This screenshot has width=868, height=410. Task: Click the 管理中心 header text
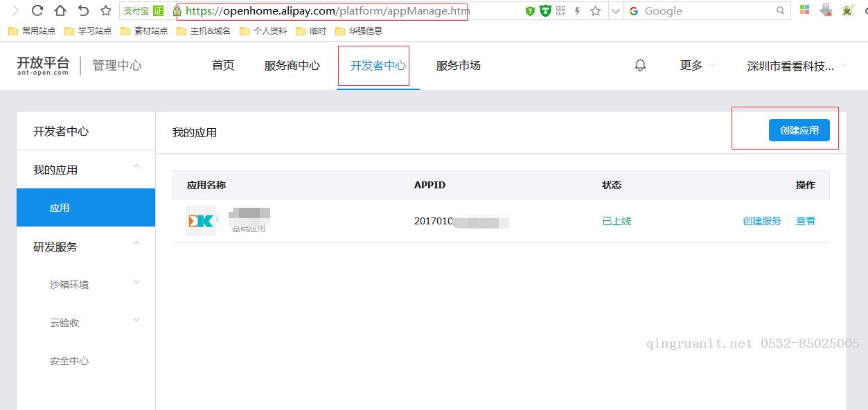coord(117,65)
